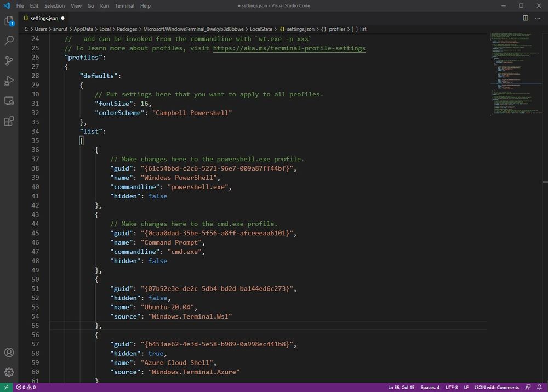
Task: Click the guid starting with 0caa0dad
Action: coord(216,233)
